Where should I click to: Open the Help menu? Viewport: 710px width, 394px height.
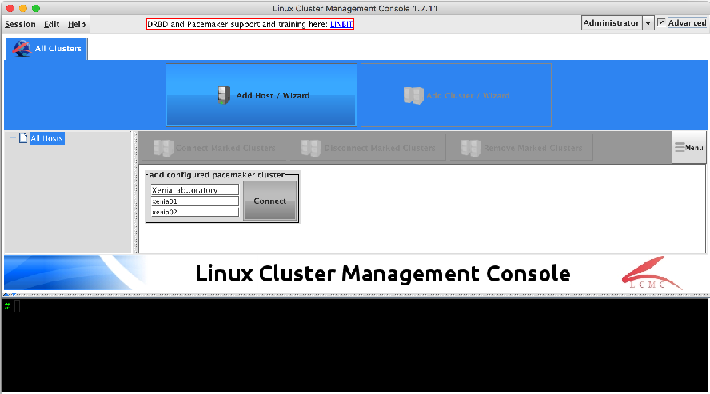(x=77, y=24)
